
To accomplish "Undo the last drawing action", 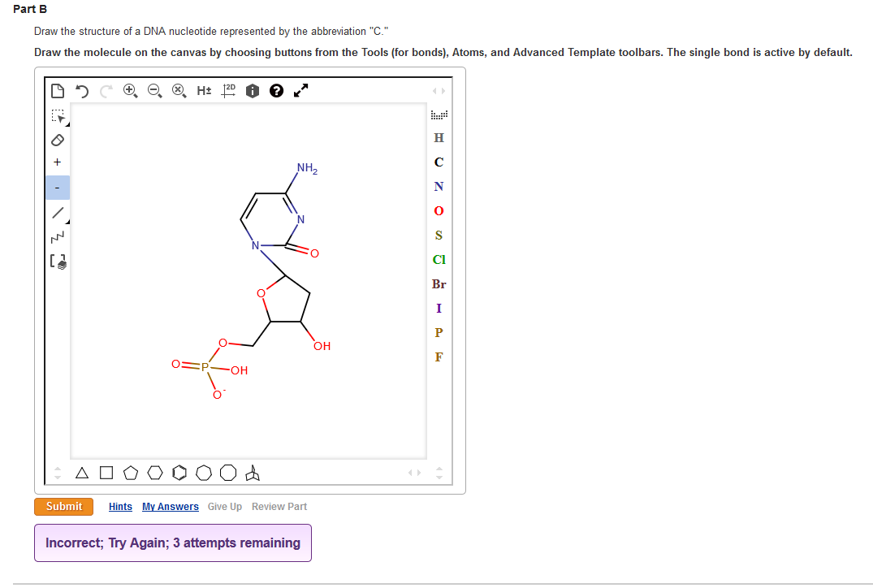I will pyautogui.click(x=82, y=90).
